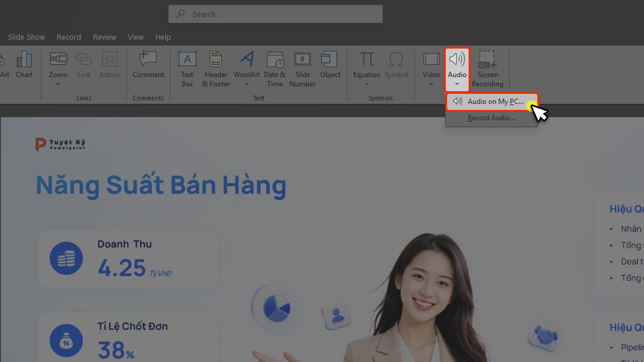The width and height of the screenshot is (644, 362).
Task: Expand the Zoom dropdown chevron
Action: 58,84
